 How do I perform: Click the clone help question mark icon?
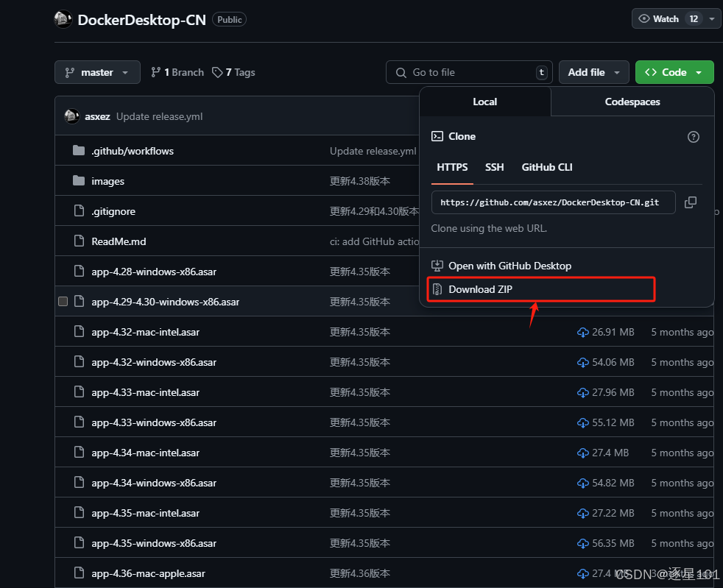[x=693, y=137]
